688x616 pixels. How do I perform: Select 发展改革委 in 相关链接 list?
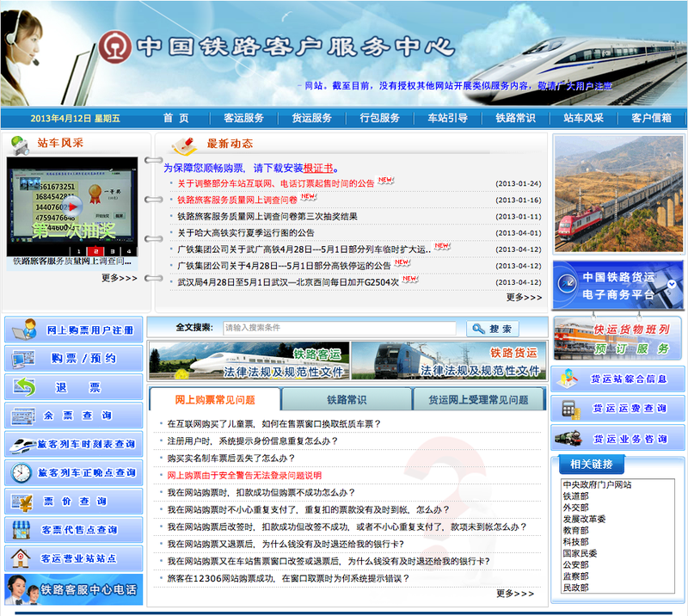(x=585, y=519)
